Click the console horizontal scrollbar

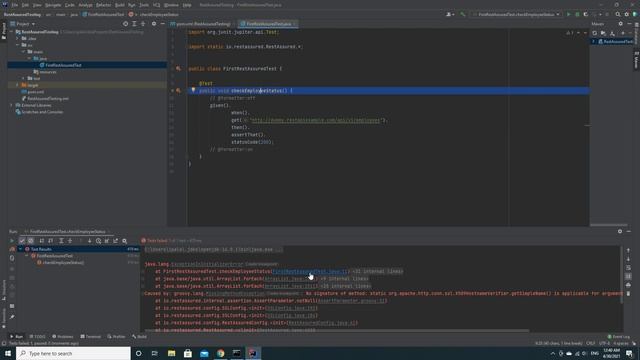pos(337,331)
